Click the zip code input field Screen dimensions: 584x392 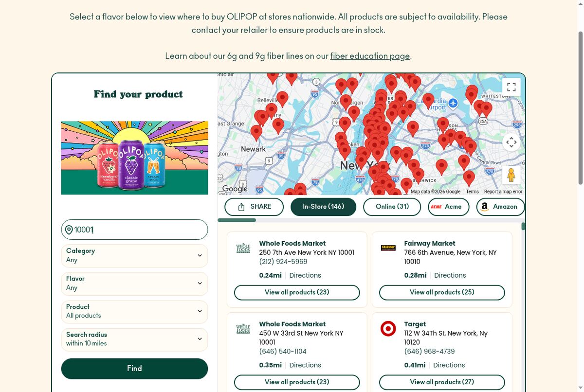point(134,230)
